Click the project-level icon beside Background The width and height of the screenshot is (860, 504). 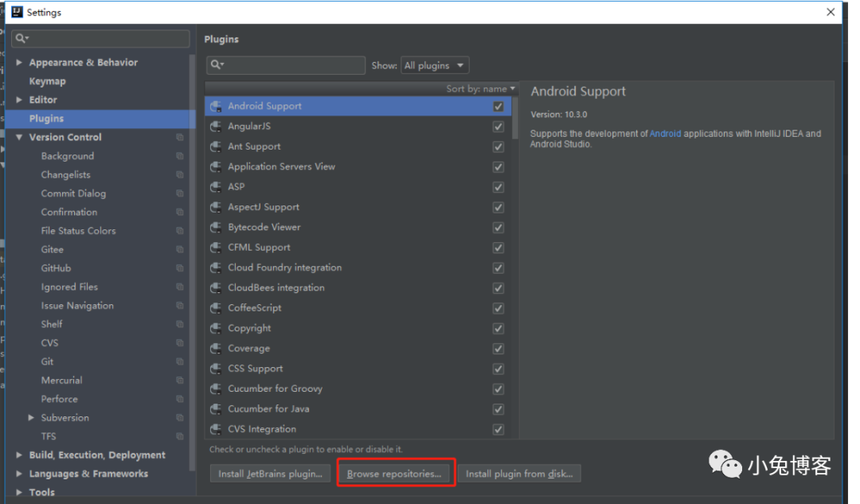pyautogui.click(x=179, y=156)
